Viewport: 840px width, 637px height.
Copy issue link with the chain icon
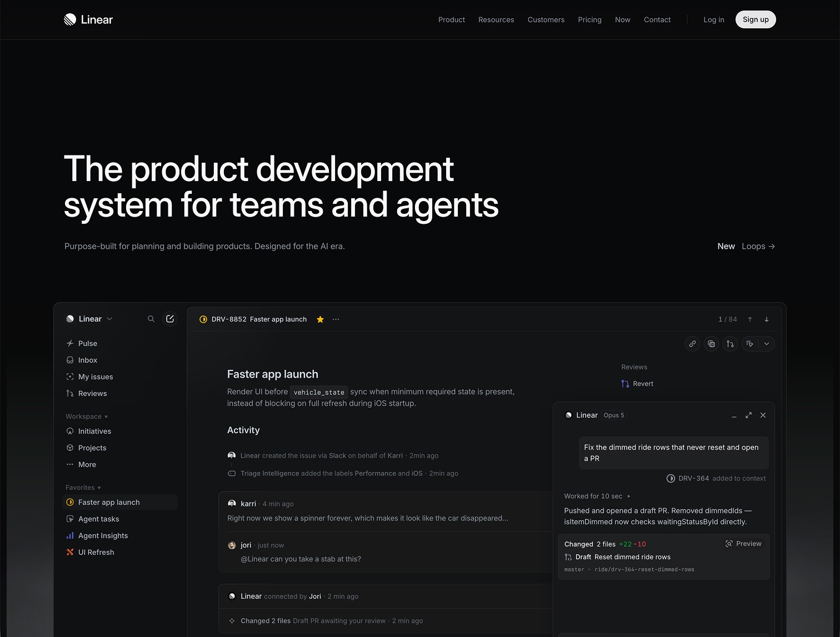point(692,344)
